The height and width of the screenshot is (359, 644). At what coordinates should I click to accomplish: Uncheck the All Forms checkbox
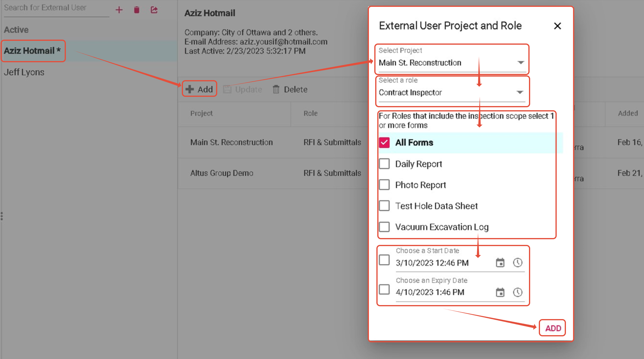[384, 143]
